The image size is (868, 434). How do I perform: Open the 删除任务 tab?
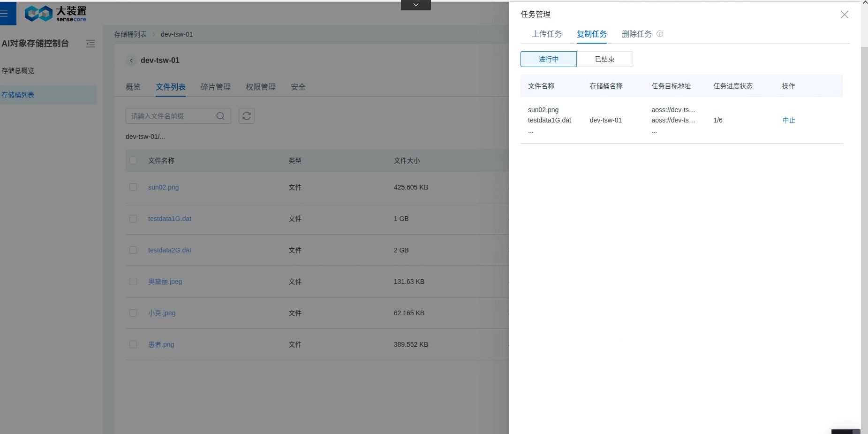(636, 34)
